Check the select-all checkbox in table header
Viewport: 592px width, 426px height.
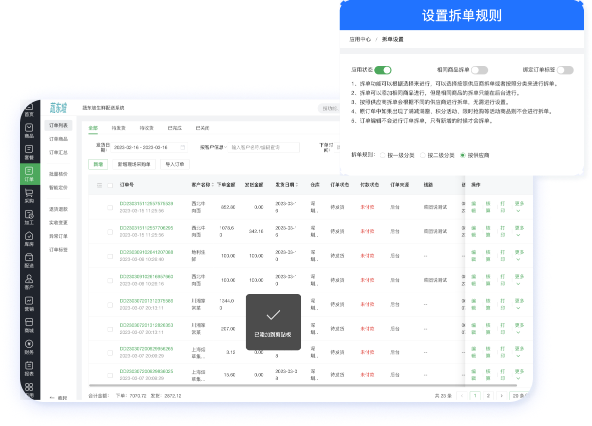110,185
